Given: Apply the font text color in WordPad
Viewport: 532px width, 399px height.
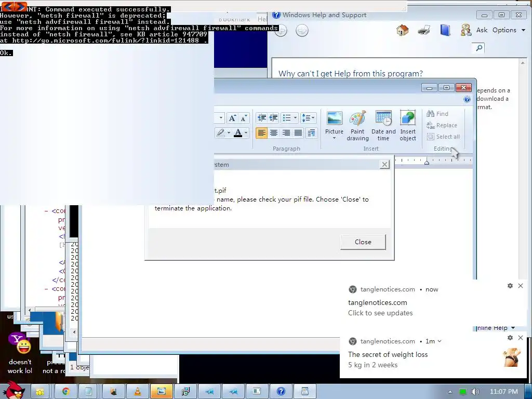Looking at the screenshot, I should (238, 132).
